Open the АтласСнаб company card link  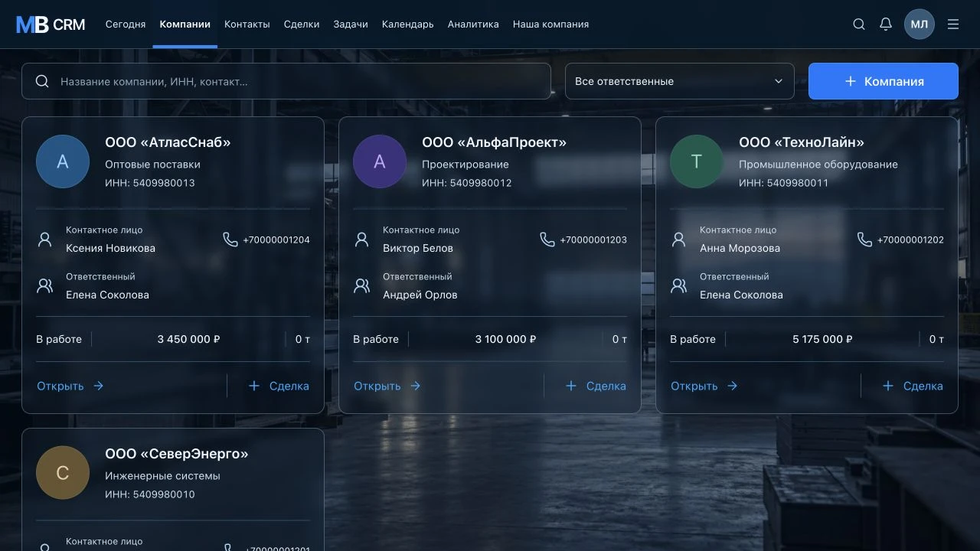click(70, 386)
